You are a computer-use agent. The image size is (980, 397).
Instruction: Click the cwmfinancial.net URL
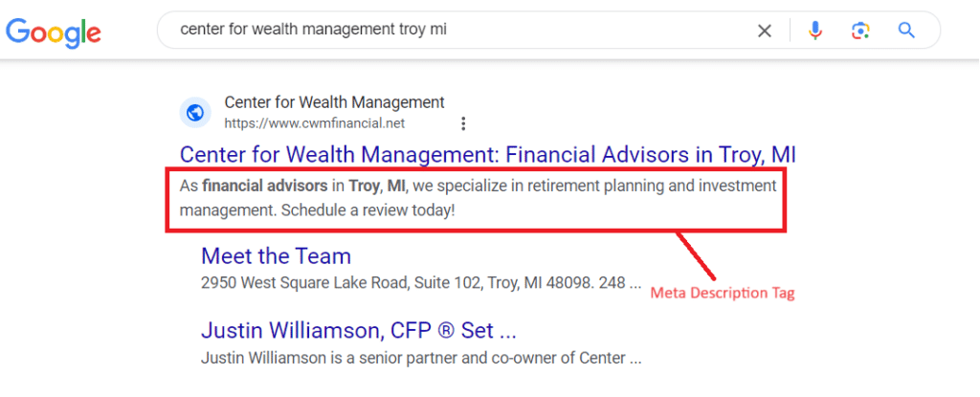314,123
